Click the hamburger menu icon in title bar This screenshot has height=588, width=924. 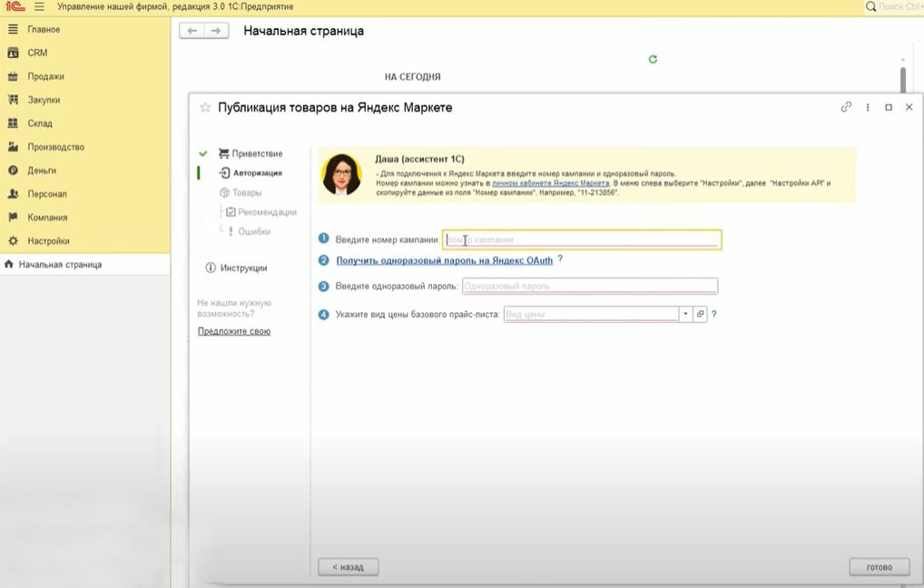[x=39, y=6]
